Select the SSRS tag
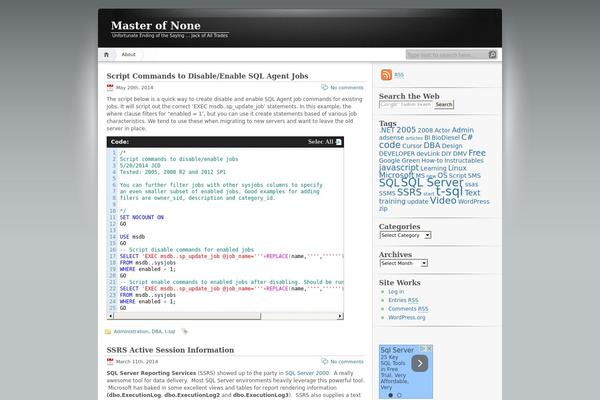This screenshot has height=400, width=600. (409, 192)
